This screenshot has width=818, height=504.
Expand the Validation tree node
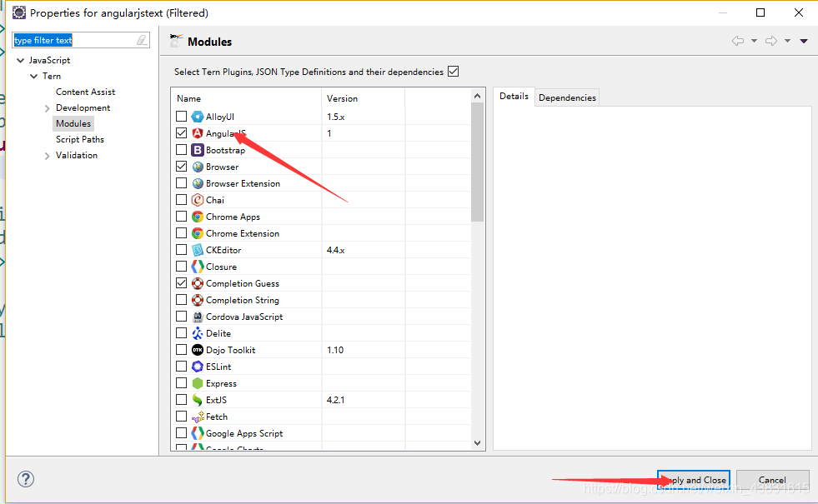[x=48, y=156]
